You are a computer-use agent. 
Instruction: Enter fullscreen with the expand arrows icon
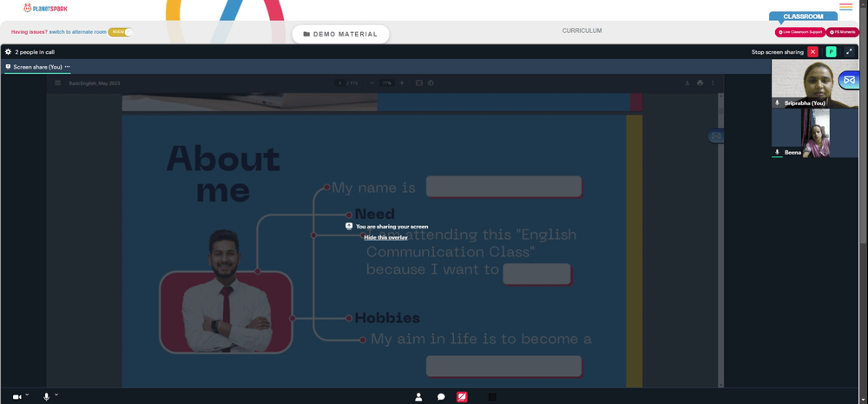tap(849, 52)
